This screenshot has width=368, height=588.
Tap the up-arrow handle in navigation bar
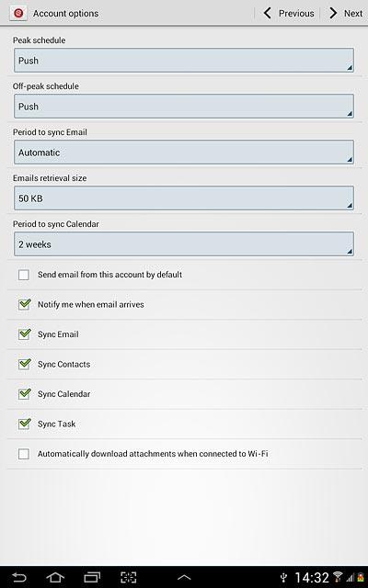pos(184,578)
